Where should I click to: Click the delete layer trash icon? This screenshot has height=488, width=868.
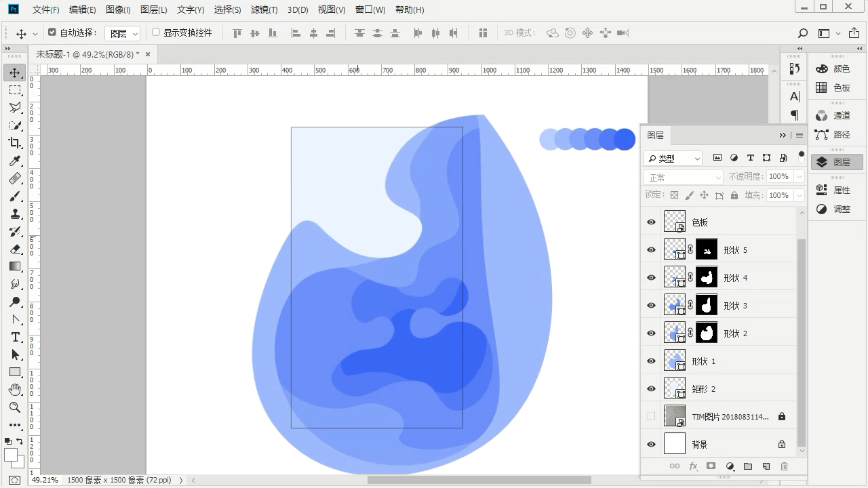(784, 466)
